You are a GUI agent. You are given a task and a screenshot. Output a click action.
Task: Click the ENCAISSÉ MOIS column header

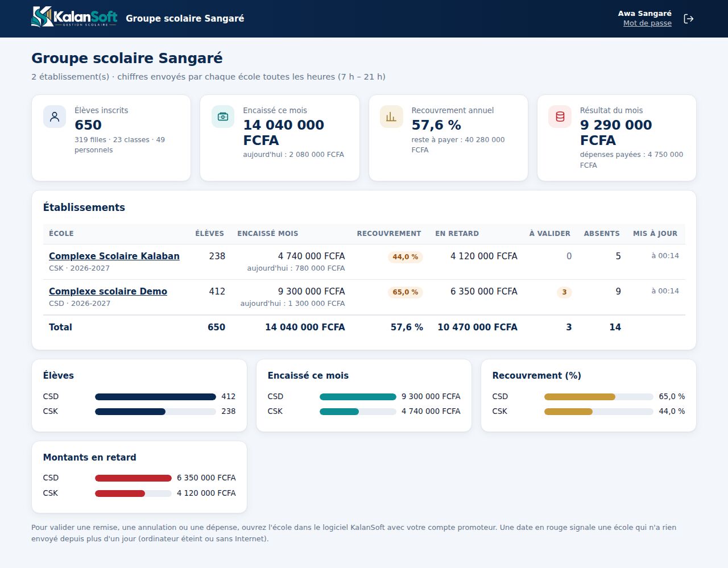pos(268,234)
